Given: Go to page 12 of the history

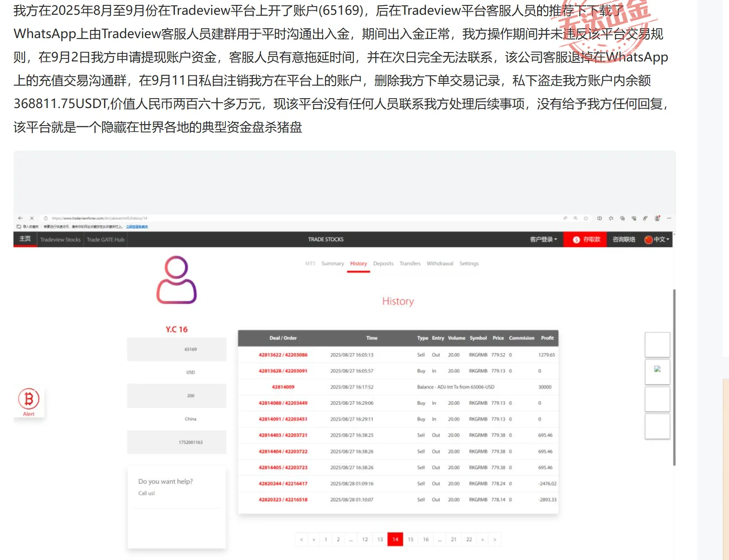Looking at the screenshot, I should tap(365, 539).
